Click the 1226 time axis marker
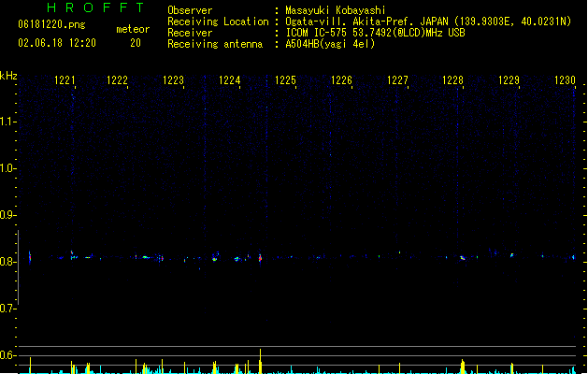 [x=341, y=80]
